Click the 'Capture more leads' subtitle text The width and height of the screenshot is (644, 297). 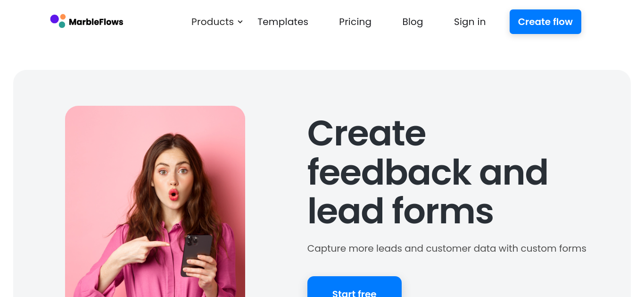[x=447, y=248]
